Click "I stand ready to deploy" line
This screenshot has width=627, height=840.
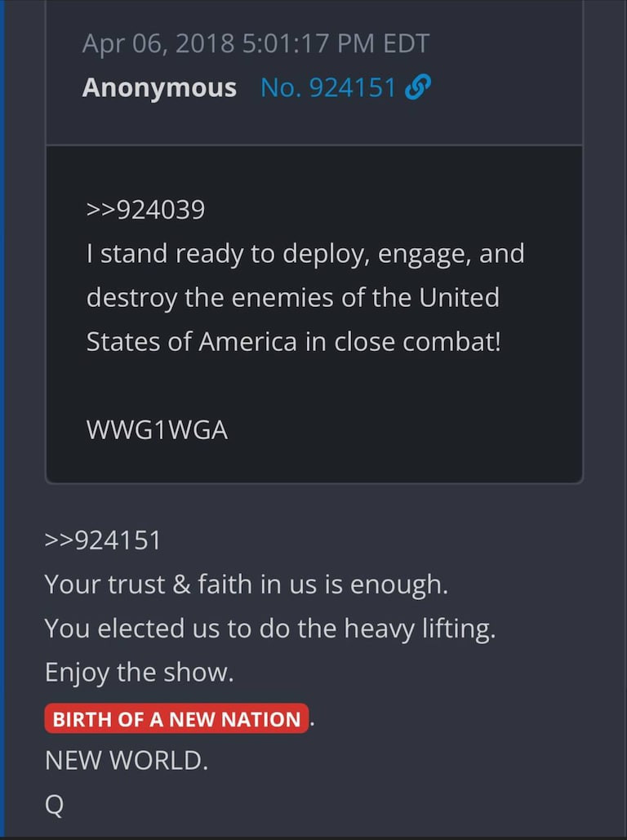point(305,254)
